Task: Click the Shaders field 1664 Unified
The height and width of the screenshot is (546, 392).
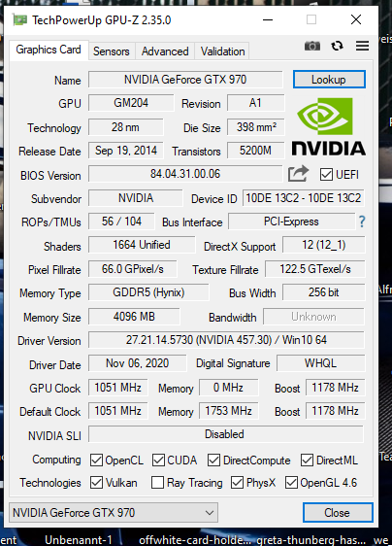Action: (142, 245)
